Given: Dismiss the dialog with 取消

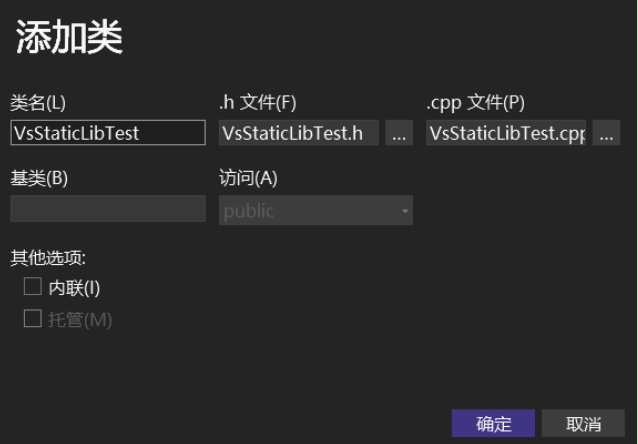Looking at the screenshot, I should click(583, 423).
